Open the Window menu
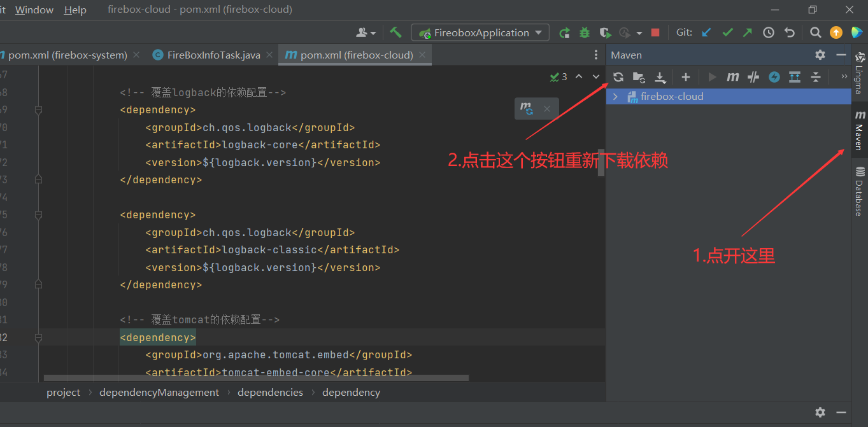 coord(34,10)
